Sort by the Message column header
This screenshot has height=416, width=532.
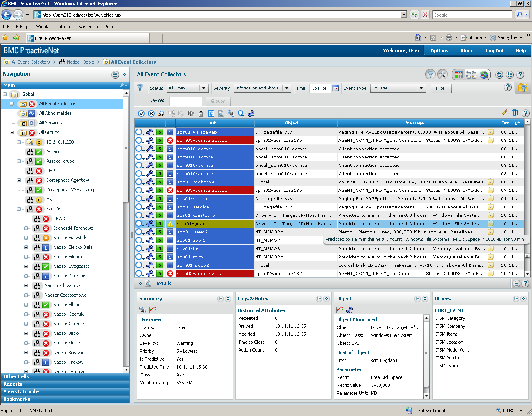tap(419, 123)
